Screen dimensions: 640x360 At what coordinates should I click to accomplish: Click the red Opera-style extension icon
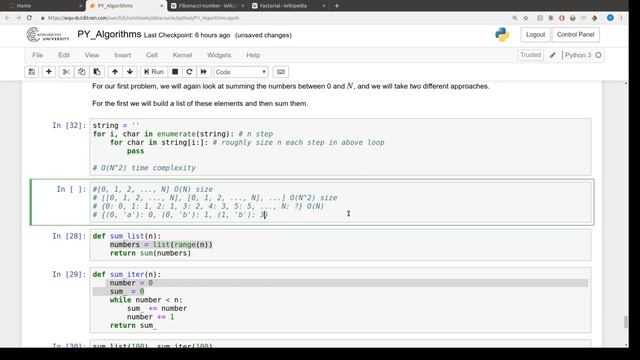(x=562, y=18)
